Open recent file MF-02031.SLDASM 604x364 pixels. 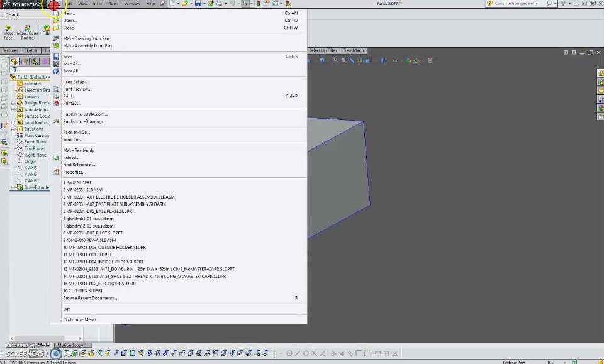point(83,190)
